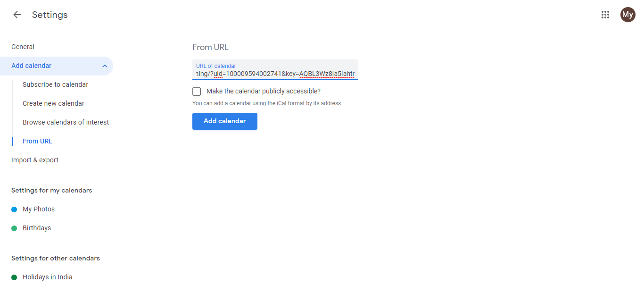This screenshot has height=293, width=644.
Task: Open General settings
Action: click(23, 47)
